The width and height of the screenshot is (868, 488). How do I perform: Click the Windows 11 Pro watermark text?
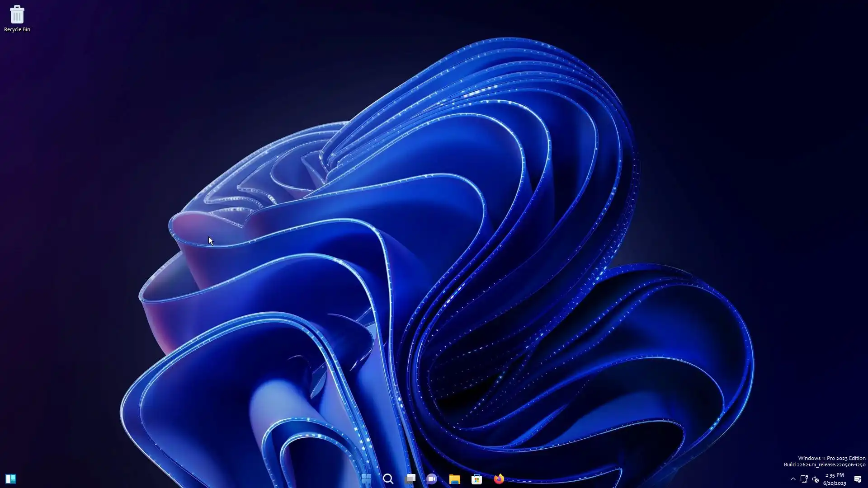831,458
